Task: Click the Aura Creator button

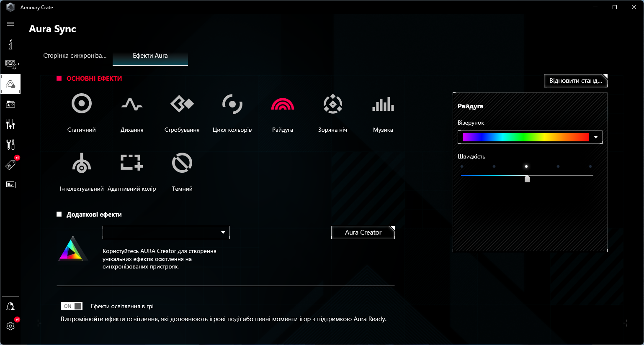Action: pyautogui.click(x=363, y=233)
